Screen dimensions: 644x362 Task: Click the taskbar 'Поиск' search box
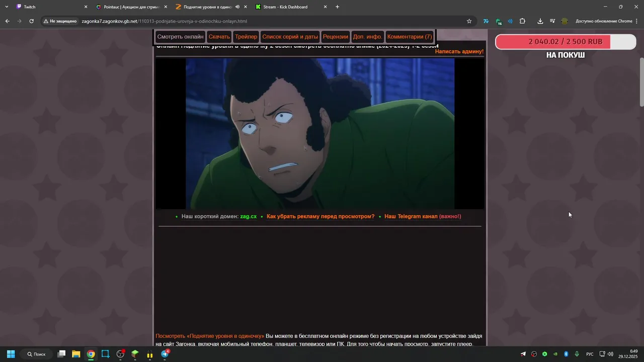pos(37,354)
